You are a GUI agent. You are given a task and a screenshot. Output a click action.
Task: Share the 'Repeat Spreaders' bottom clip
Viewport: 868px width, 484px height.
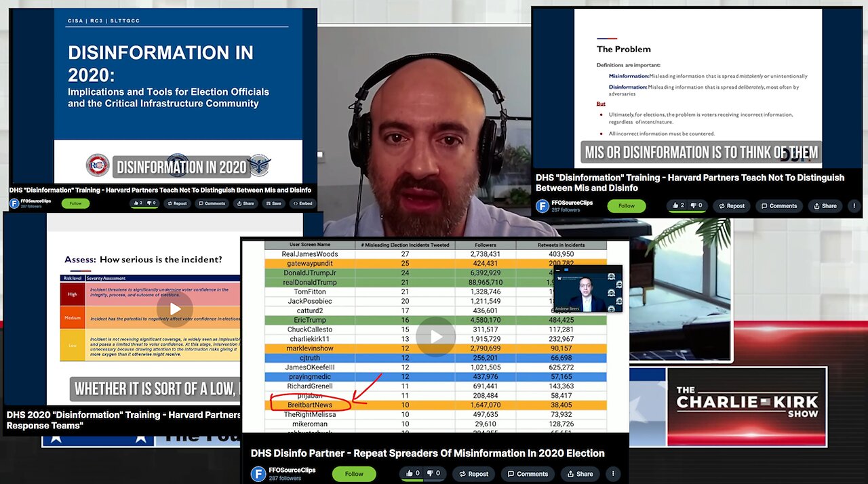580,474
